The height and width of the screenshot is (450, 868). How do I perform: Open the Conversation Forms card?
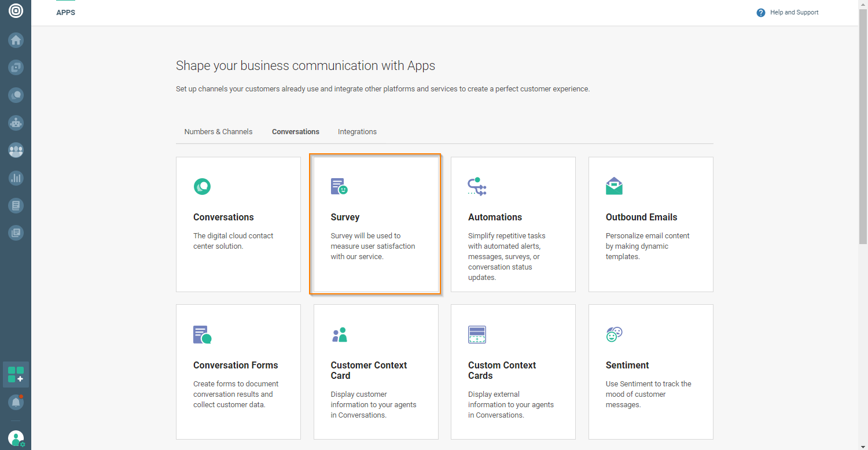pos(238,372)
